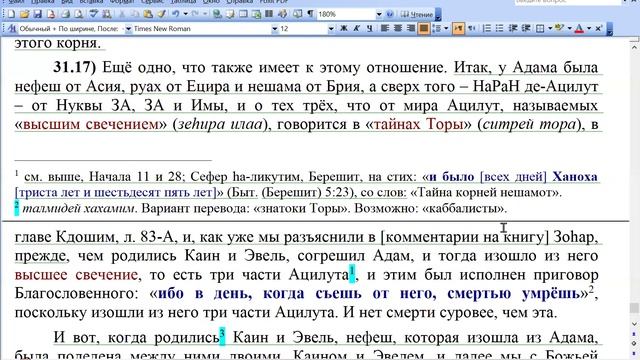
Task: Increase the paragraph indent
Action: point(526,28)
